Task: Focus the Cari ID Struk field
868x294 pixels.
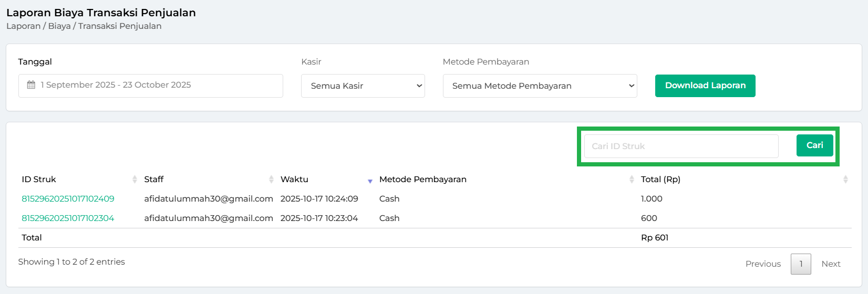Action: 681,146
